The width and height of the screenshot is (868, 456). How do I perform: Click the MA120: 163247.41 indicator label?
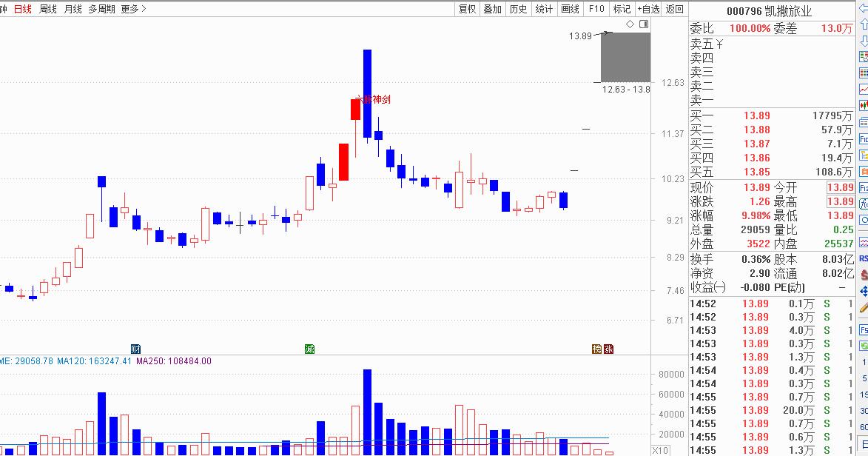94,361
